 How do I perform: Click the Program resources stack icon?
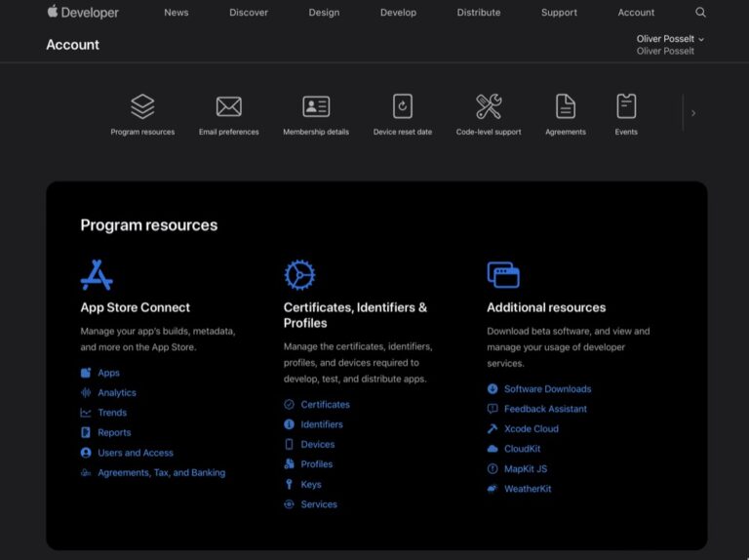click(x=142, y=106)
